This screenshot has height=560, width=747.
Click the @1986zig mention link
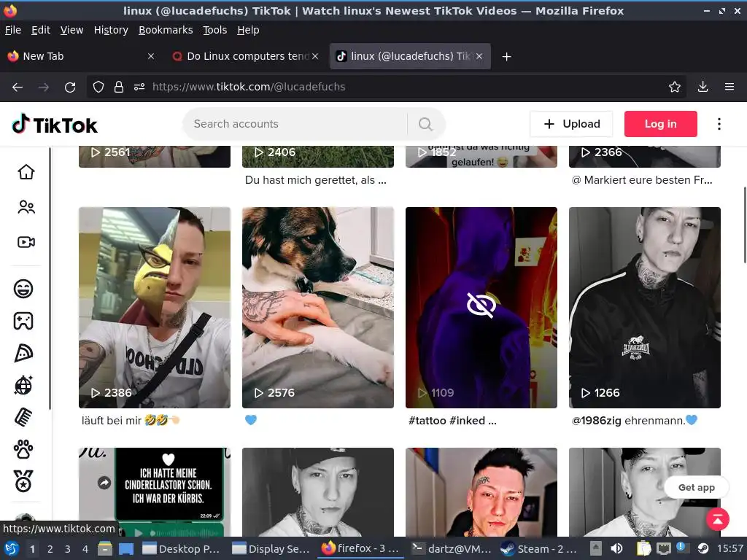(x=597, y=421)
